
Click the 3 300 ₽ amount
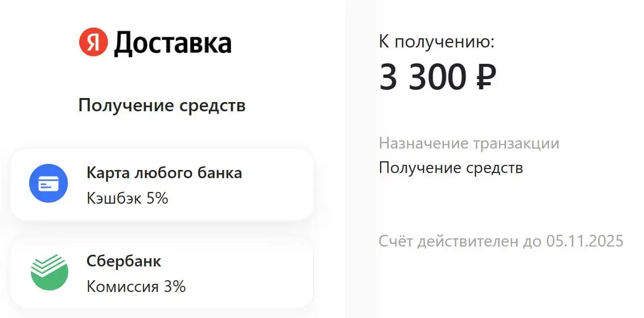pos(438,77)
